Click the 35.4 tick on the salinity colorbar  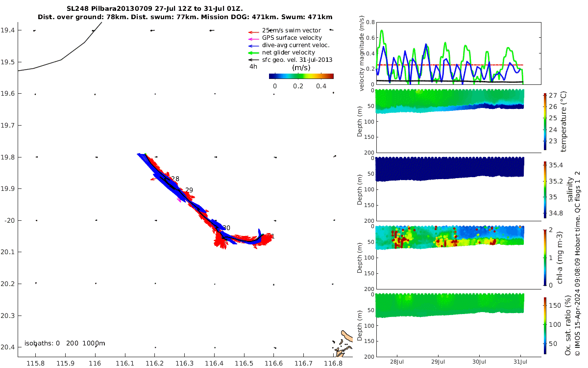tap(556, 165)
